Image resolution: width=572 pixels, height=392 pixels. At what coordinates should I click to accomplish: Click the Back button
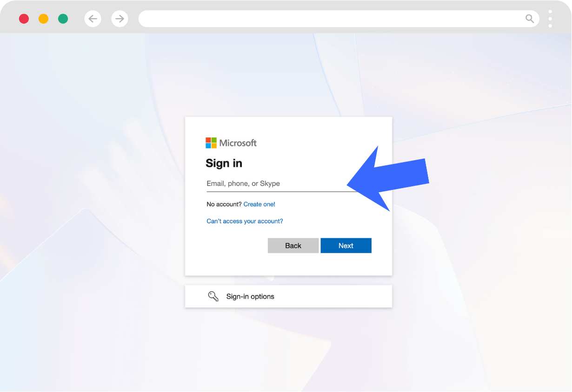pyautogui.click(x=293, y=246)
